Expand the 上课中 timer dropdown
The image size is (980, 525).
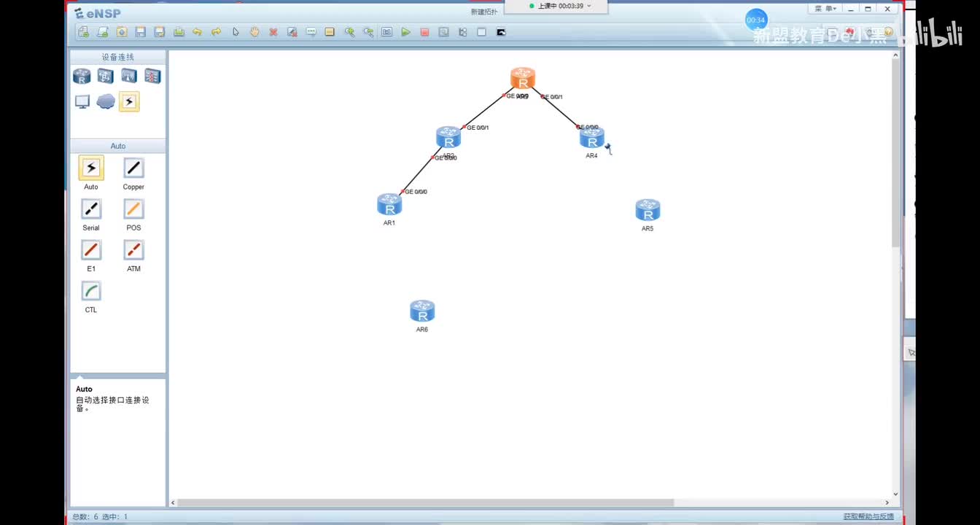coord(589,6)
